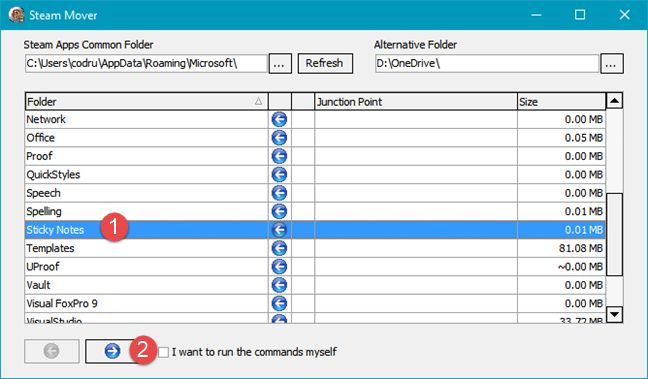Screen dimensions: 648x379
Task: Sort list by Folder column header
Action: (146, 101)
